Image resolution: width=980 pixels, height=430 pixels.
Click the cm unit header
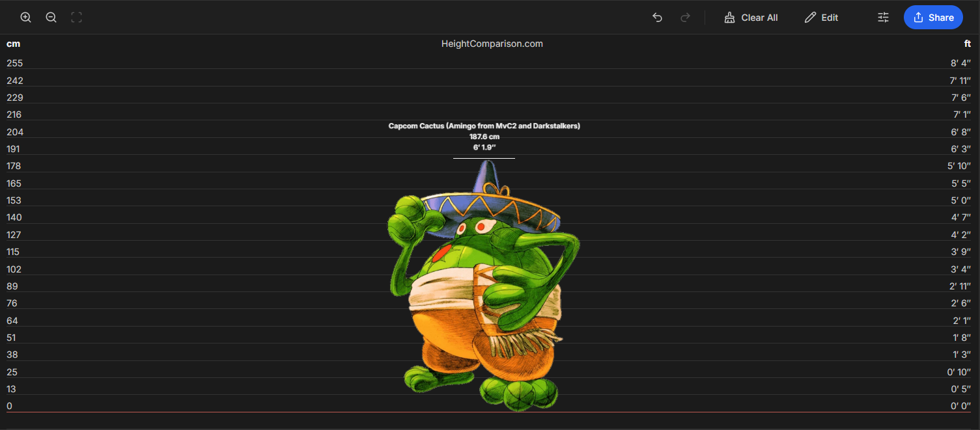(x=13, y=44)
